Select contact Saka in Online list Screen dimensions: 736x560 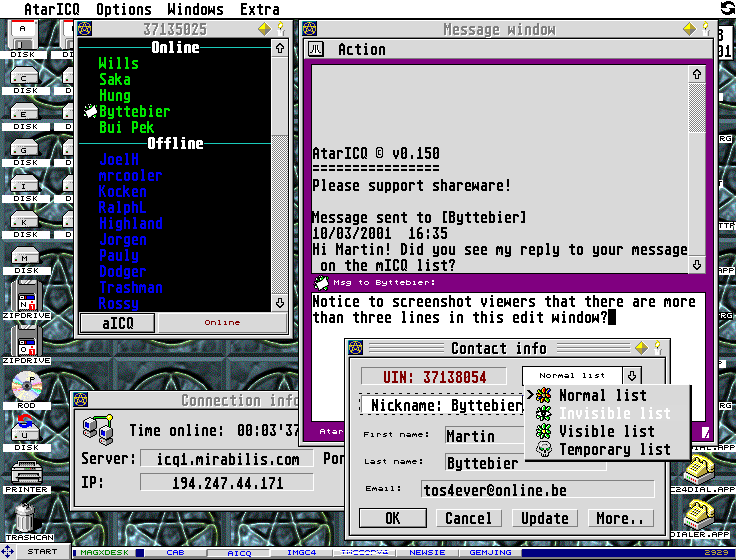115,79
